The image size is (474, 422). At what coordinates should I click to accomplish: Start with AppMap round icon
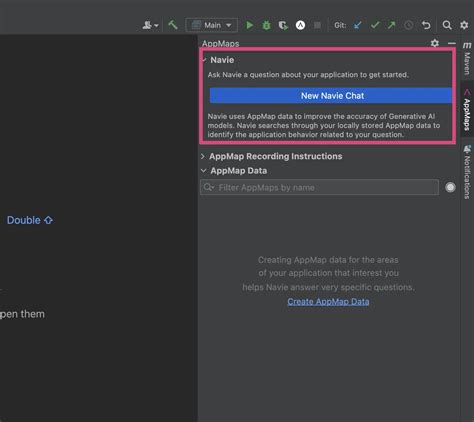[300, 25]
